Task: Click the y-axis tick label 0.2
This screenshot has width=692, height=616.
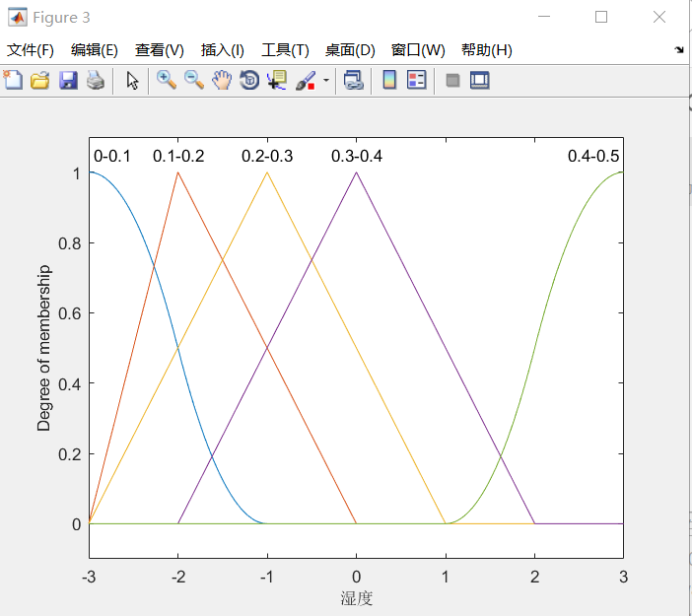Action: [70, 454]
